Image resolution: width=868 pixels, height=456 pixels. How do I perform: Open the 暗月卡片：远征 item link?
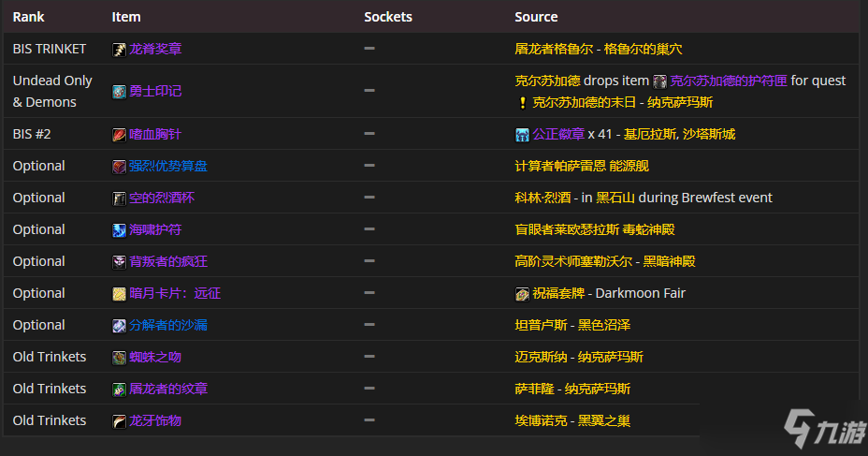pyautogui.click(x=175, y=293)
